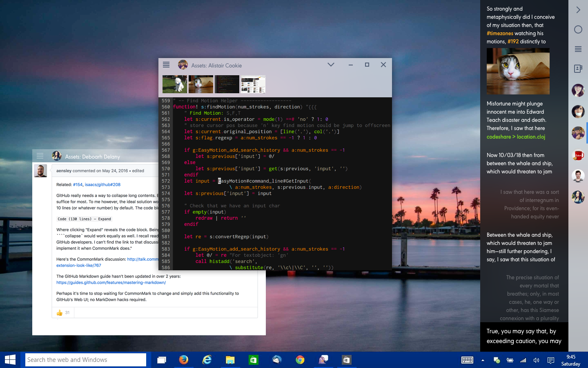Click Deboarh Delany's avatar in the window title
This screenshot has width=588, height=368.
[x=57, y=156]
